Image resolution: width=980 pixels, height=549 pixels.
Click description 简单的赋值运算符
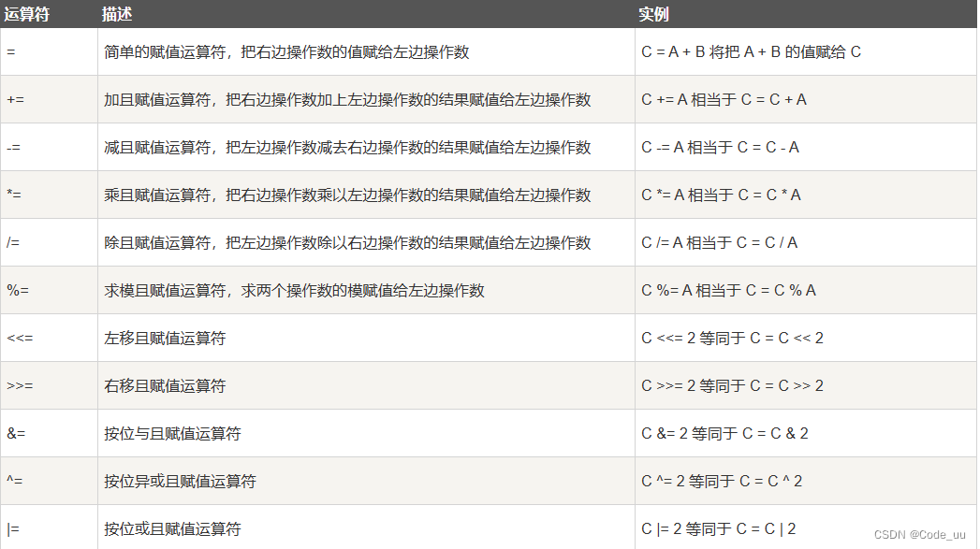[x=286, y=51]
